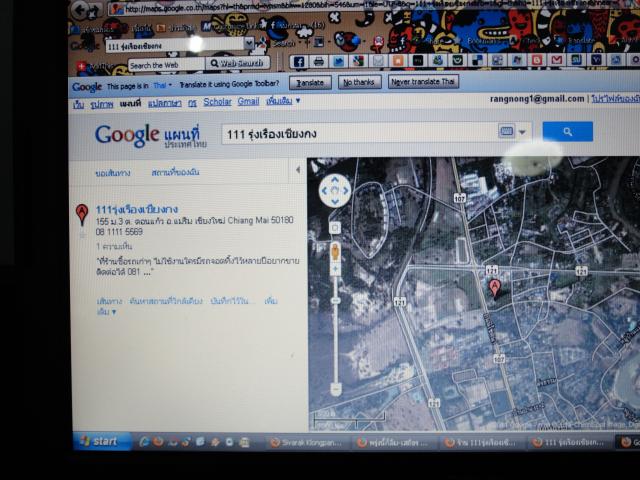Click red marker icon beside search result
This screenshot has height=480, width=640.
tap(82, 213)
